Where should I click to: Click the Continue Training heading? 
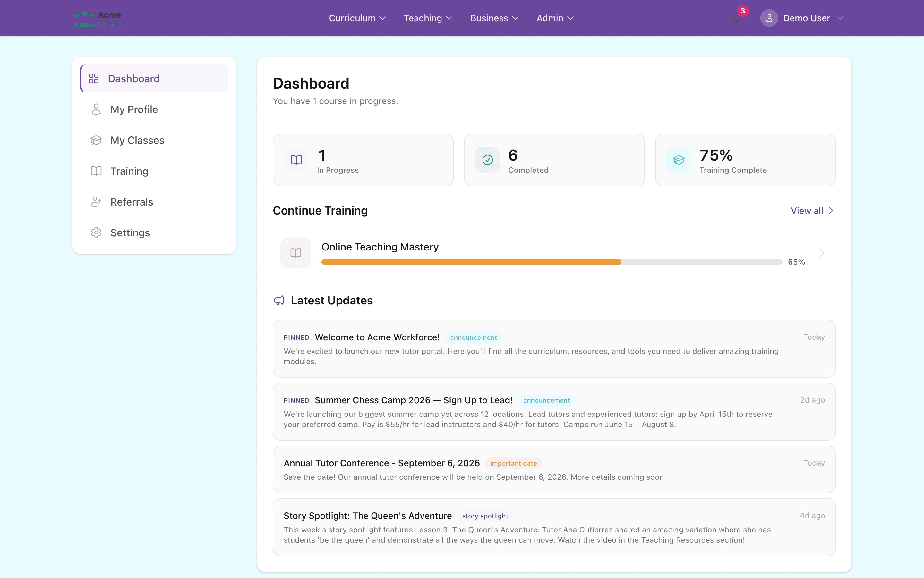(320, 211)
